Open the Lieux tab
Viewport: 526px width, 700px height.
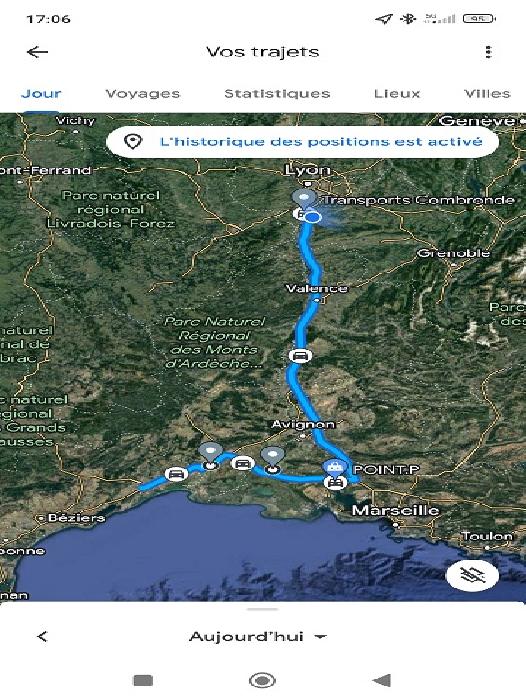[397, 93]
